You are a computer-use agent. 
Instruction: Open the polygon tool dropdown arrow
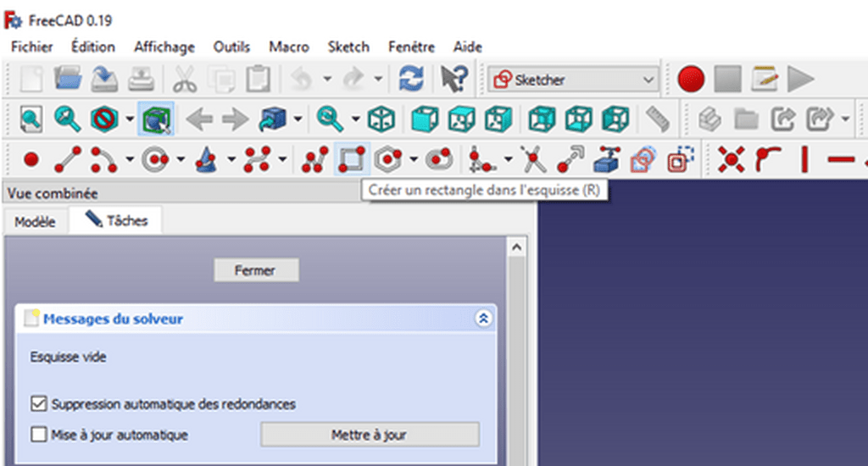[414, 160]
